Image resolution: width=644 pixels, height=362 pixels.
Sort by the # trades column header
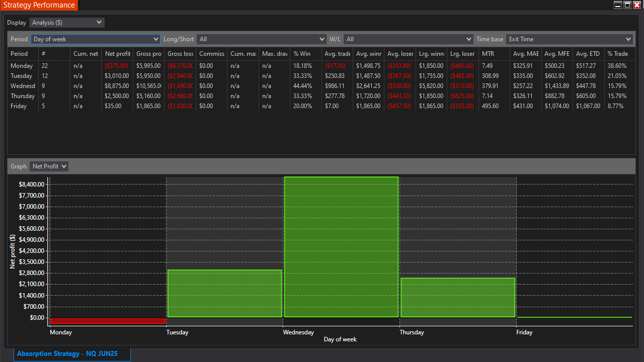coord(54,54)
